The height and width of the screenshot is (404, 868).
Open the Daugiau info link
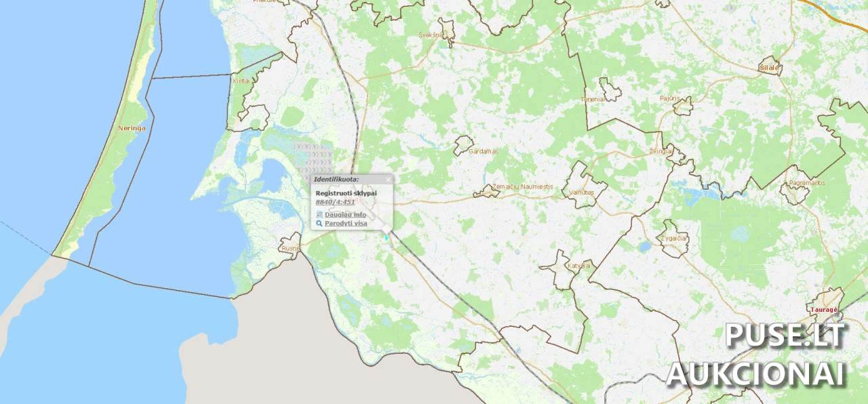pyautogui.click(x=345, y=214)
